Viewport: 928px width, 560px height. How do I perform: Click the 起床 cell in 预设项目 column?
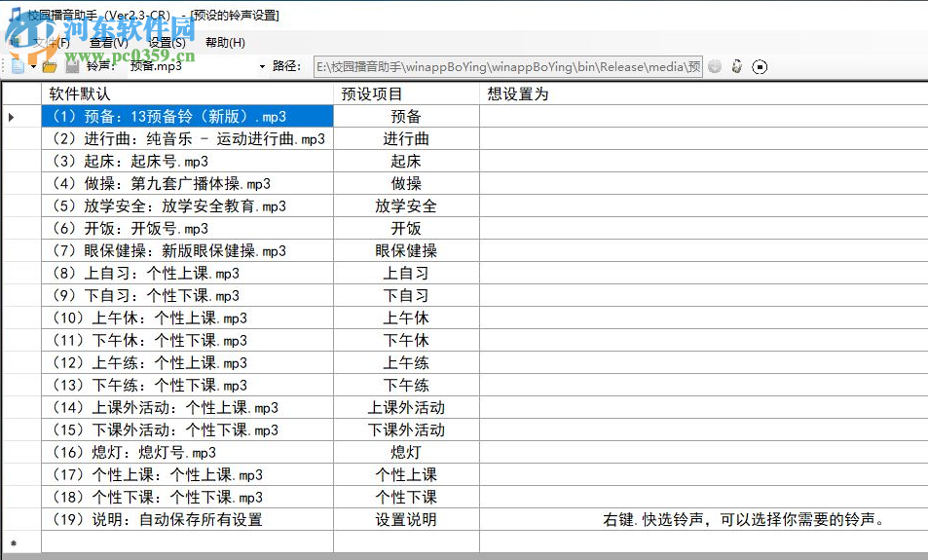pos(407,161)
